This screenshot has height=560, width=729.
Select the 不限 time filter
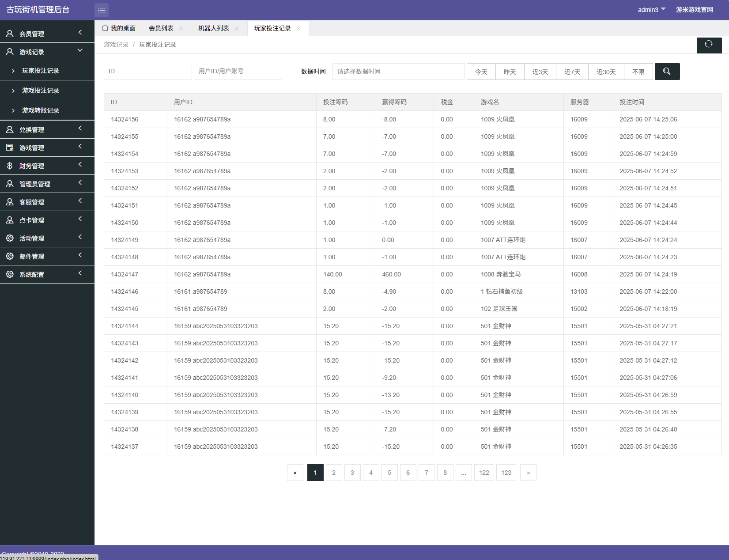[x=638, y=72]
